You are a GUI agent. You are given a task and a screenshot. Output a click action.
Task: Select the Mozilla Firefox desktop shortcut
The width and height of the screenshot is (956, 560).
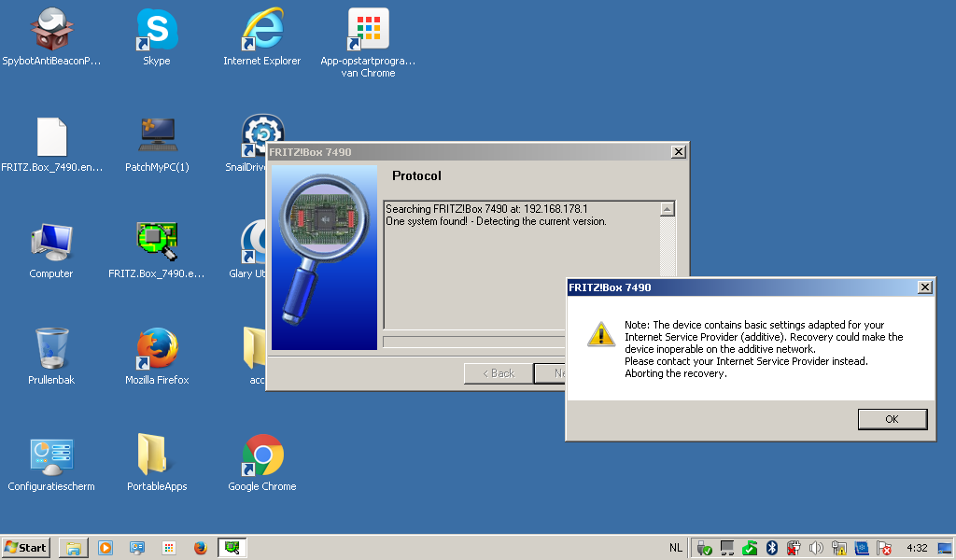point(157,357)
